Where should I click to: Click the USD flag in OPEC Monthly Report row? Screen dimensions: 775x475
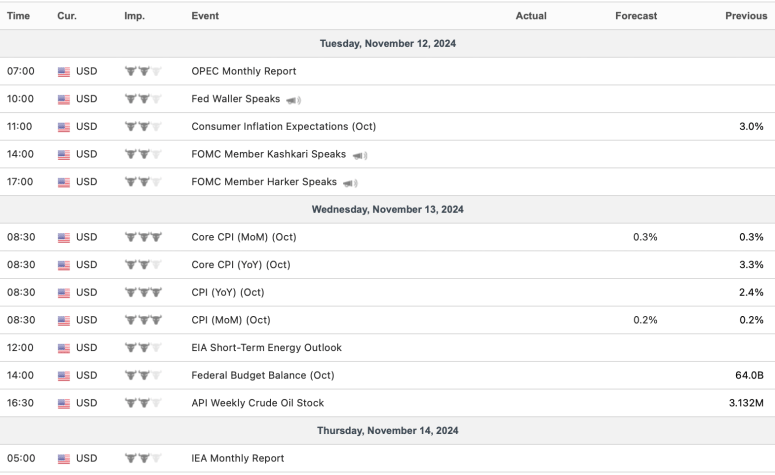click(64, 72)
